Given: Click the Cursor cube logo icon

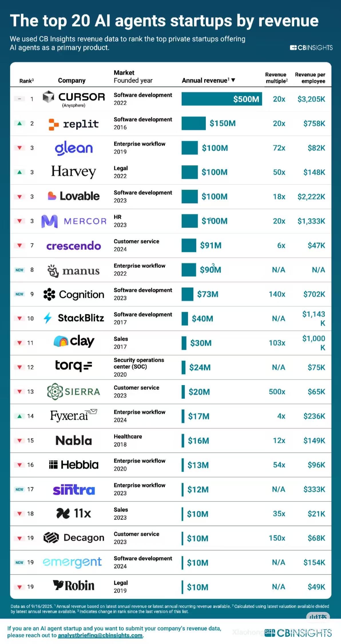Looking at the screenshot, I should click(x=48, y=97).
